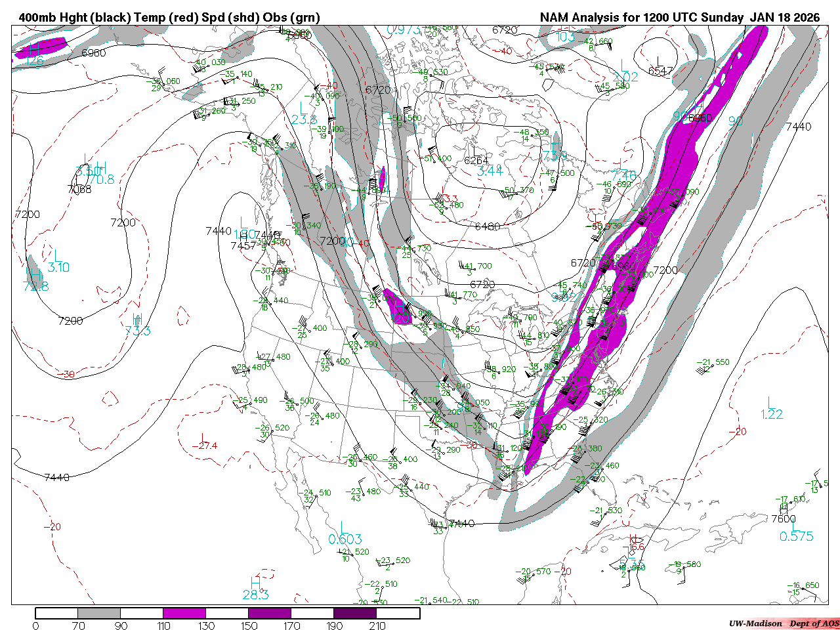840x630 pixels.
Task: Click the 7068 height label
Action: pos(79,189)
